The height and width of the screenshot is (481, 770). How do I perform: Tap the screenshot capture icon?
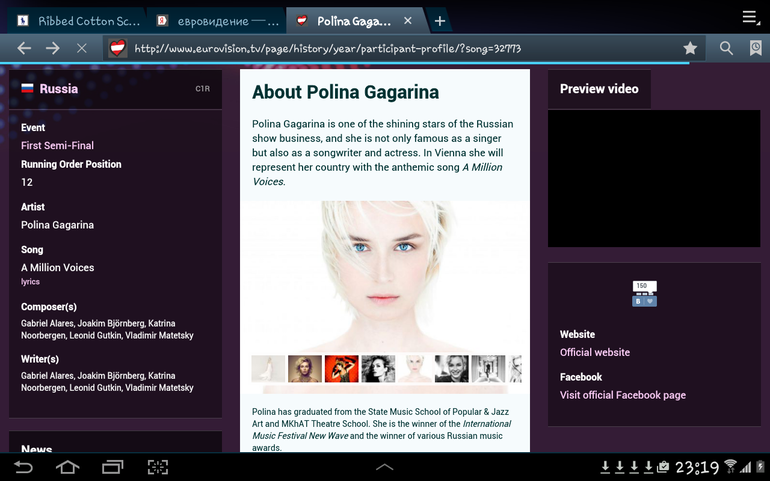[x=158, y=467]
